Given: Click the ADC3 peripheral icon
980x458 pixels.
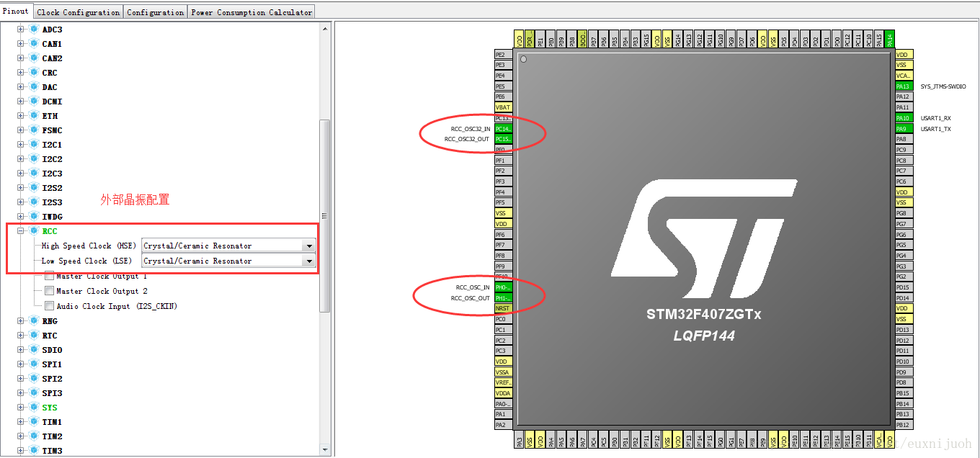Looking at the screenshot, I should pos(34,30).
